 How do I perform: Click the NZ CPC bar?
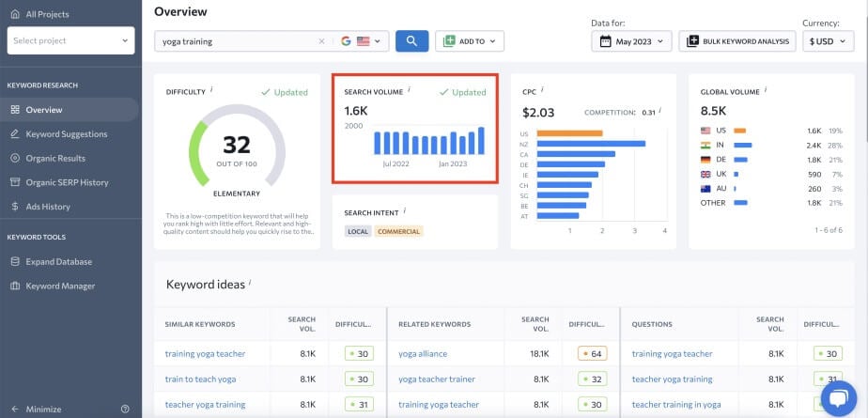click(x=591, y=144)
